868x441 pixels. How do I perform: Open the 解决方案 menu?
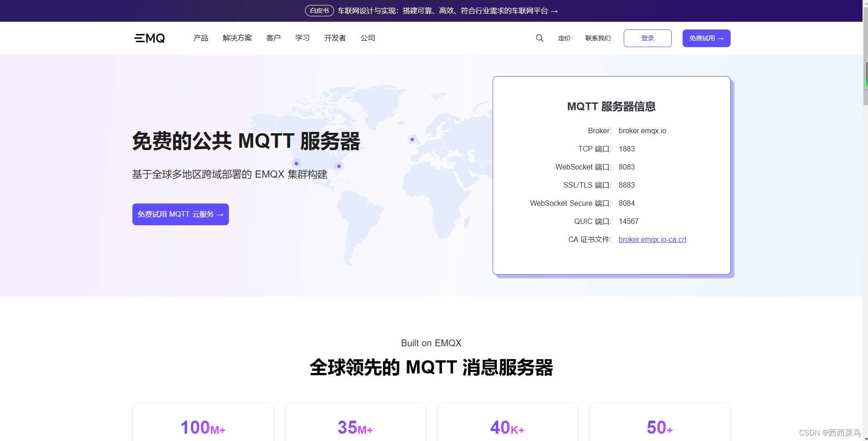click(237, 38)
